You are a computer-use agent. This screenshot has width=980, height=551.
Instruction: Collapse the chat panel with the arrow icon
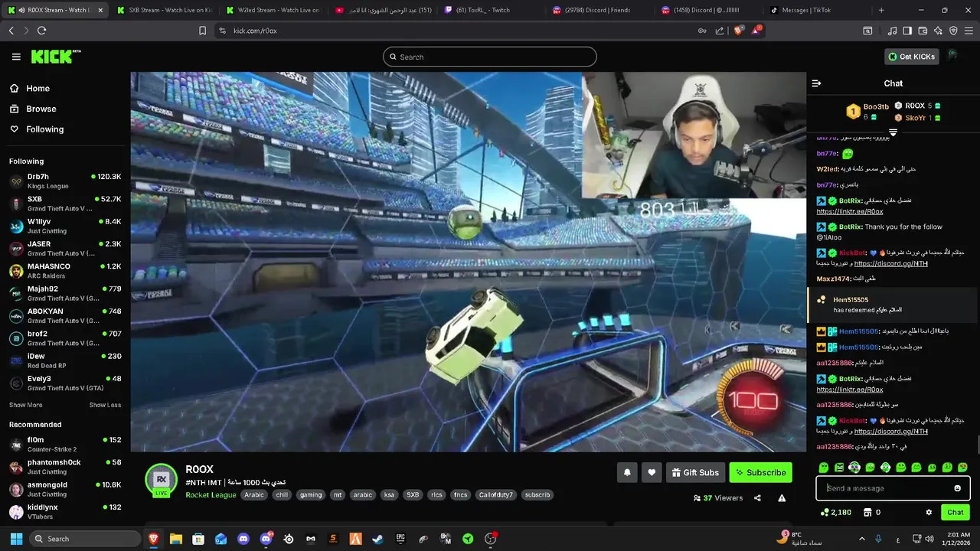click(x=816, y=83)
